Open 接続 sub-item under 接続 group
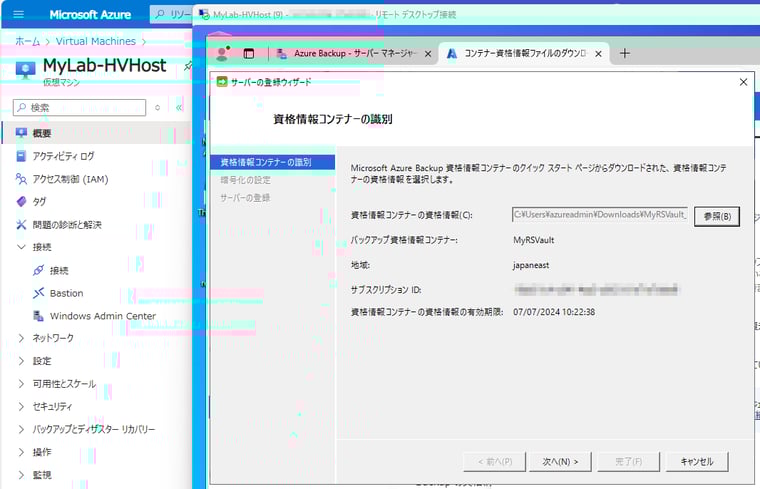The height and width of the screenshot is (489, 760). [59, 270]
